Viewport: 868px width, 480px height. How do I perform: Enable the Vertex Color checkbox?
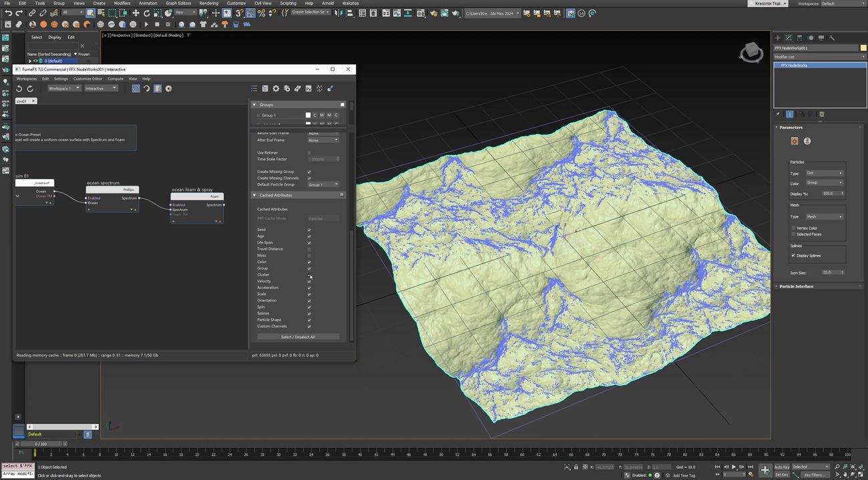coord(793,228)
